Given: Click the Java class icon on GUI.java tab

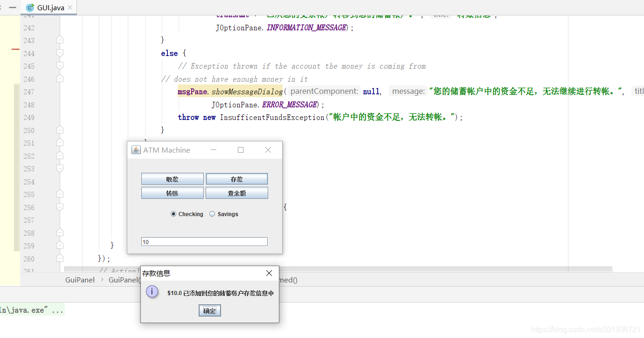Looking at the screenshot, I should [30, 7].
